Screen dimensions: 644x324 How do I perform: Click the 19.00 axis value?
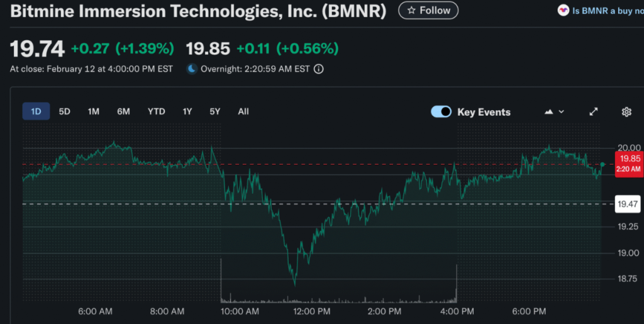[628, 253]
